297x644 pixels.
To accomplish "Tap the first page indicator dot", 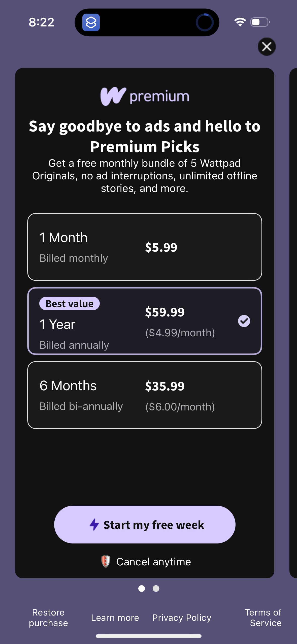I will 142,588.
